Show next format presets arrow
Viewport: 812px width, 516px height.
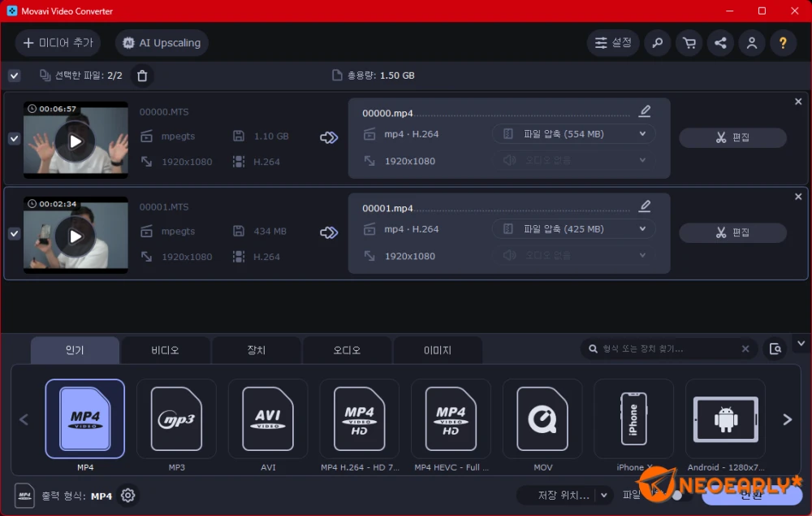pos(787,419)
